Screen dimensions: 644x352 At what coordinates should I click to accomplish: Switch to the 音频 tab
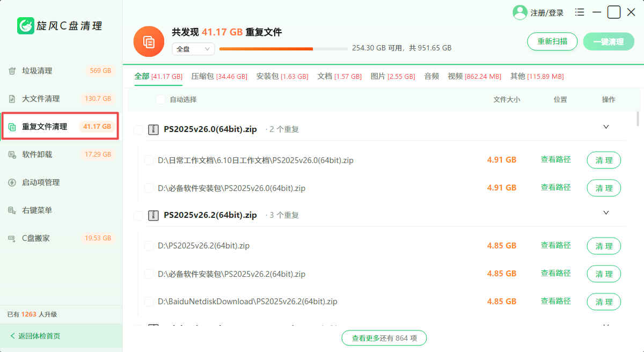[x=431, y=77]
